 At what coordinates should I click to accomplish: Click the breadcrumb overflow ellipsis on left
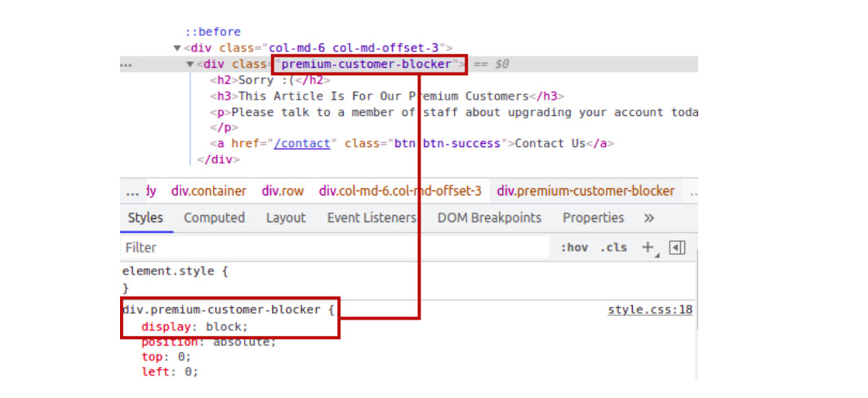tap(132, 192)
